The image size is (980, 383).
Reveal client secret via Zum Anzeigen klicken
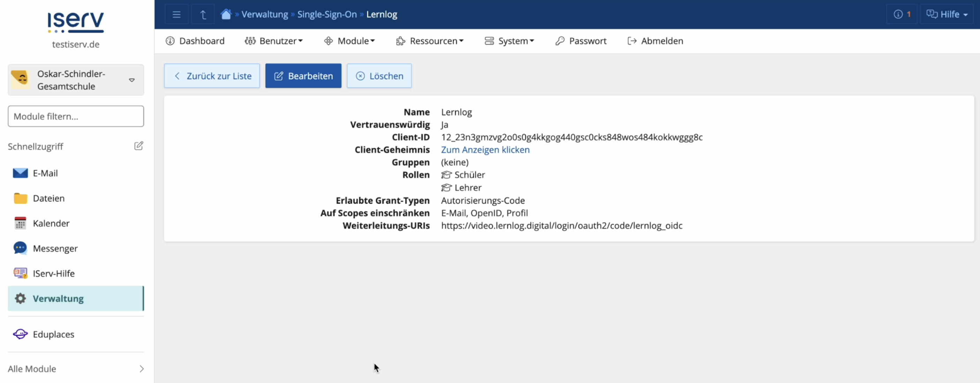coord(485,150)
